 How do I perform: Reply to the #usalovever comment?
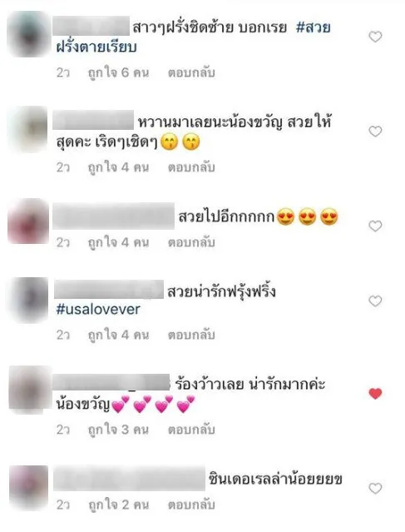(191, 335)
